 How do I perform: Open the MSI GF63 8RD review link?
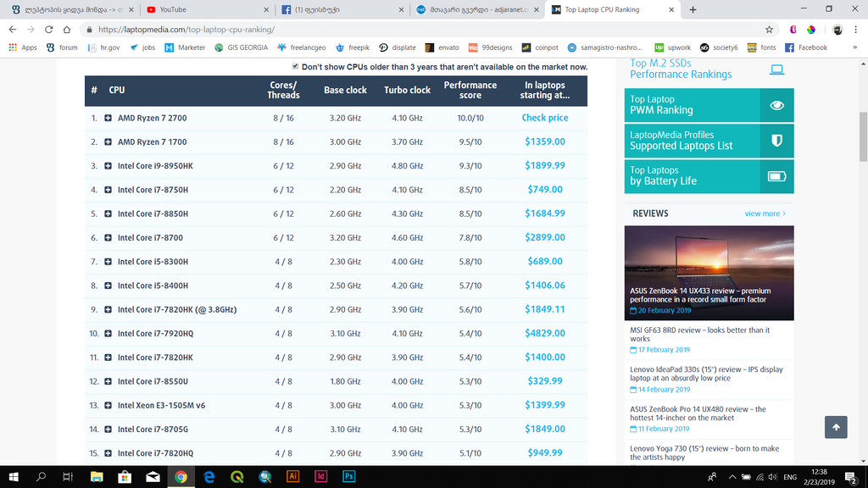(699, 334)
